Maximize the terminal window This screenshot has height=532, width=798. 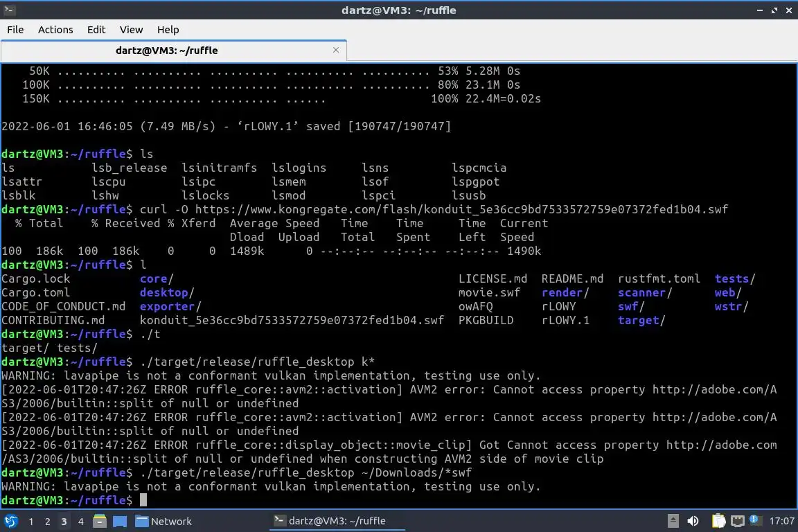pos(774,10)
